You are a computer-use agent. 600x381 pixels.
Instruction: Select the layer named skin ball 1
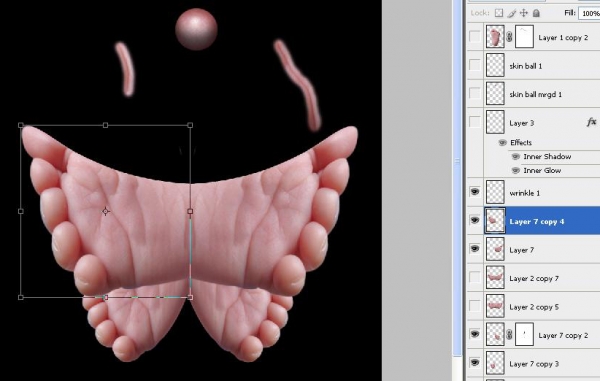tap(526, 66)
